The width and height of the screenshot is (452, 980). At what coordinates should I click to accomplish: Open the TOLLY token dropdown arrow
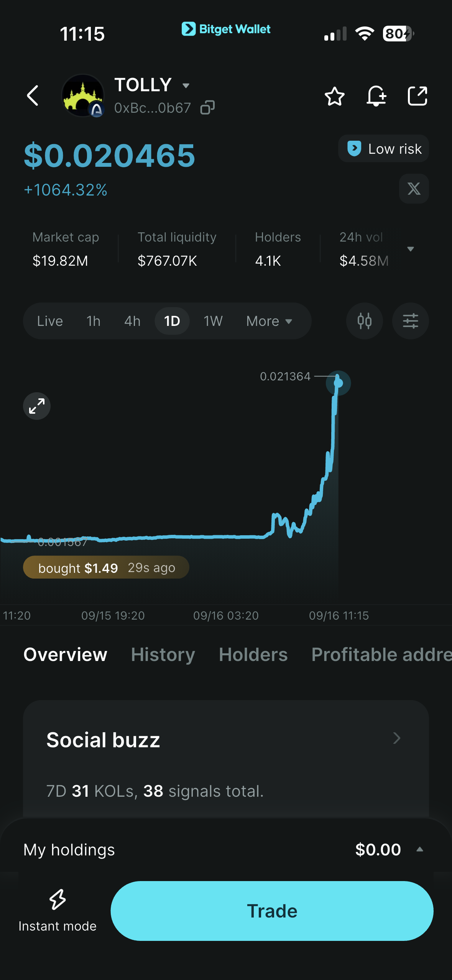(186, 86)
